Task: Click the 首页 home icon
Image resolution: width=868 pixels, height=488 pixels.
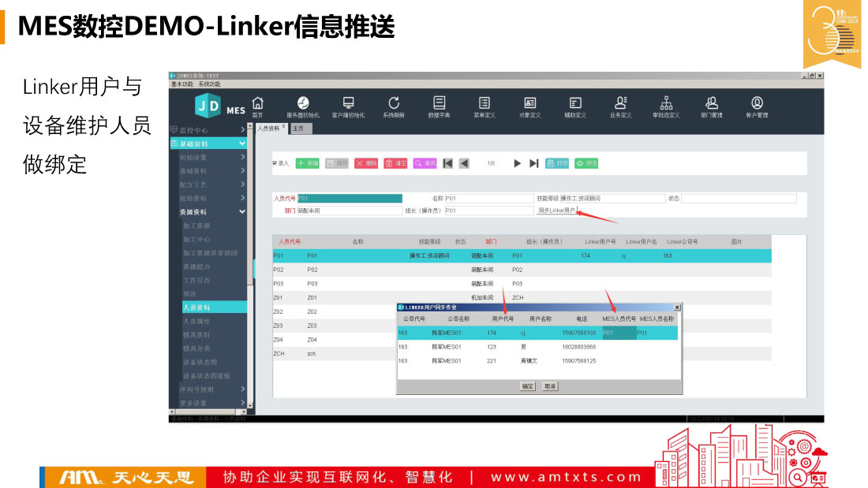Action: [x=257, y=106]
